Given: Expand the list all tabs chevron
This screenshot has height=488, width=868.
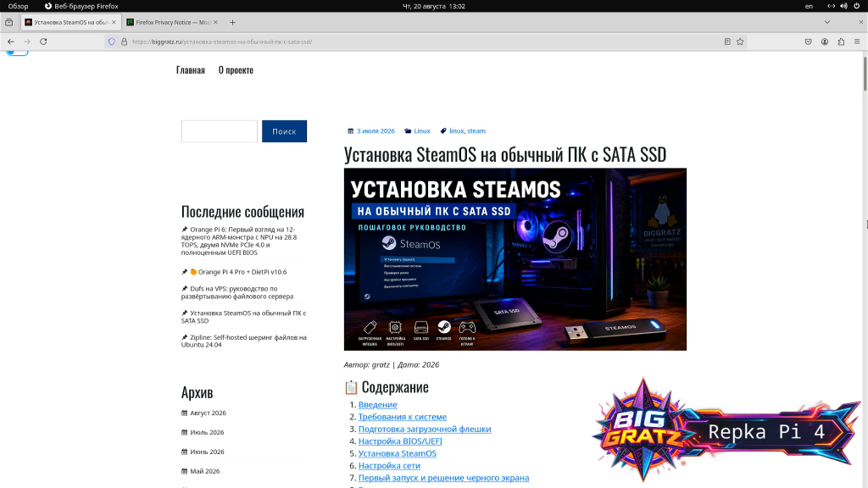Looking at the screenshot, I should (827, 22).
